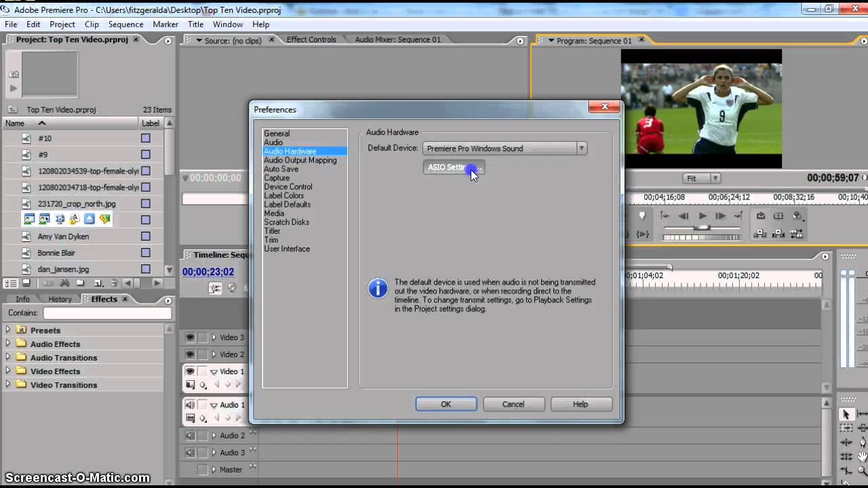The height and width of the screenshot is (488, 868).
Task: Click the New Item icon in Project panel
Action: coord(98,283)
